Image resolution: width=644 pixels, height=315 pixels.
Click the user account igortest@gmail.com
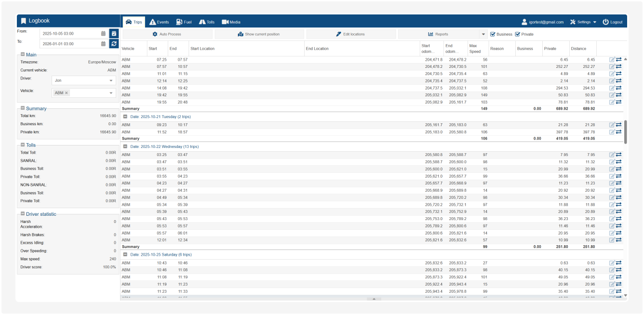click(x=542, y=22)
